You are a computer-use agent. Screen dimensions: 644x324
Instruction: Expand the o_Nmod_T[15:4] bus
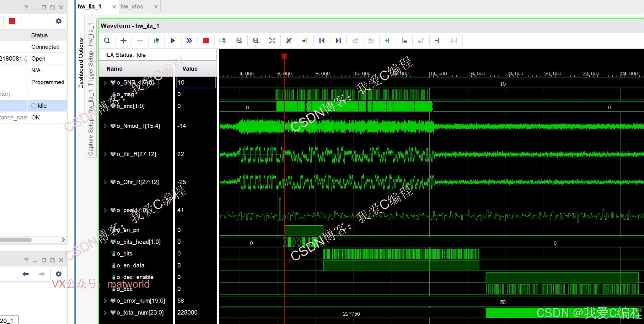tap(105, 126)
